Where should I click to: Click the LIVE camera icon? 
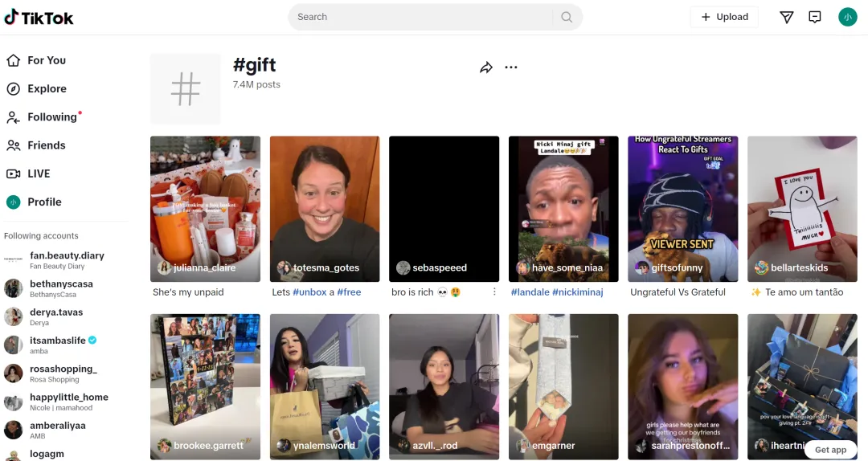(14, 173)
